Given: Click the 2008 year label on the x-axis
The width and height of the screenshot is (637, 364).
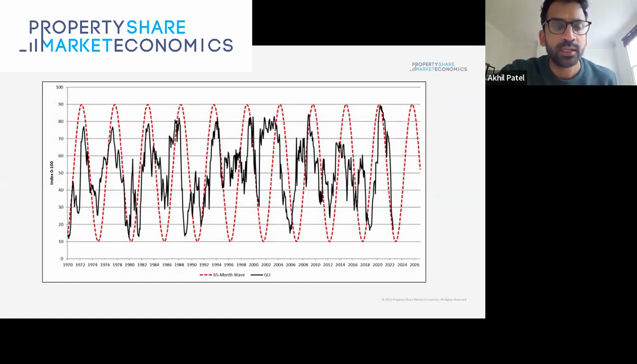Looking at the screenshot, I should pyautogui.click(x=303, y=265).
